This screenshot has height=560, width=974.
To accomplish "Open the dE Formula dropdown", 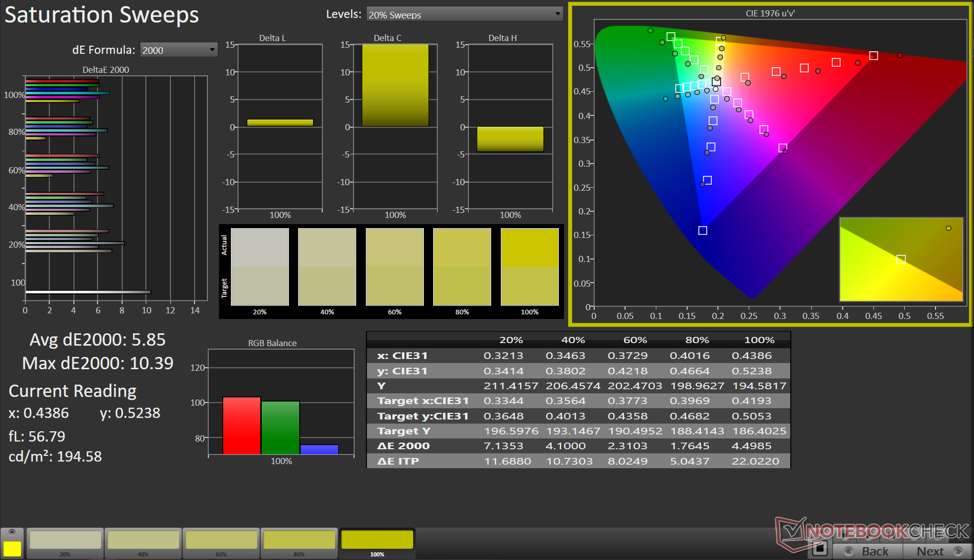I will click(179, 50).
